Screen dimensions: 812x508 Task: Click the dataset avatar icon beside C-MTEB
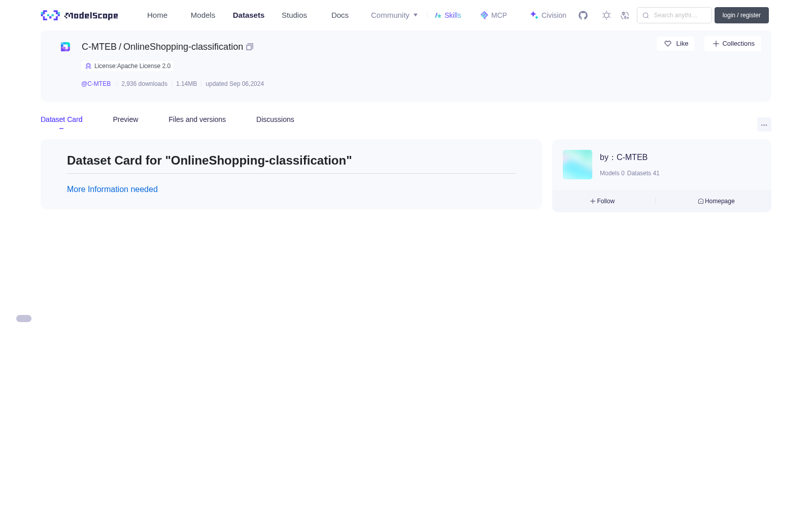[x=65, y=47]
